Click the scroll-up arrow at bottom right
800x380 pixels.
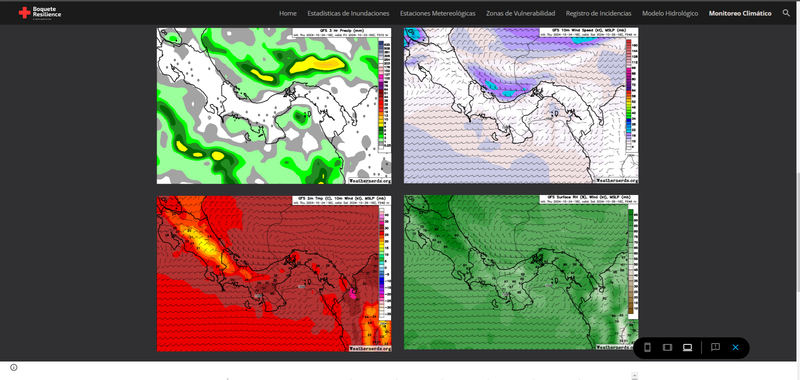tap(635, 376)
